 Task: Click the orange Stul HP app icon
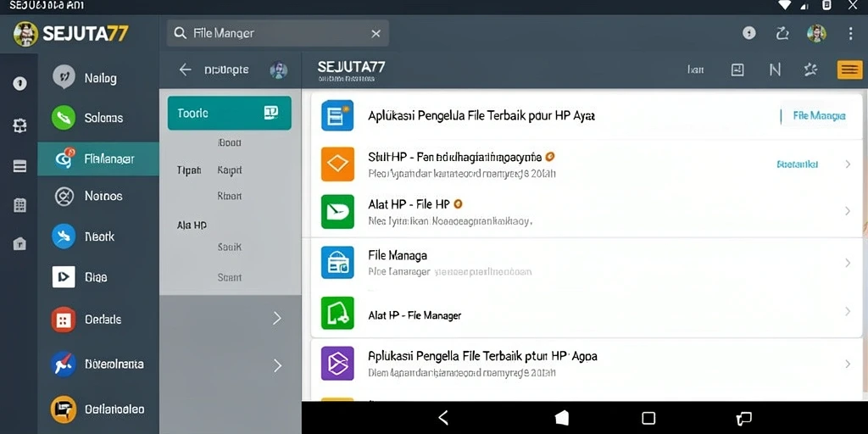[x=337, y=164]
